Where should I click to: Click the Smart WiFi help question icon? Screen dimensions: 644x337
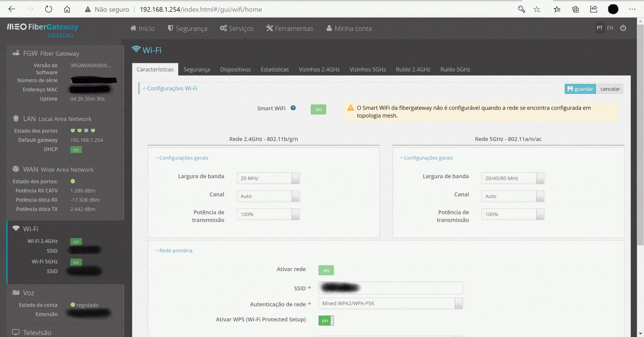293,108
